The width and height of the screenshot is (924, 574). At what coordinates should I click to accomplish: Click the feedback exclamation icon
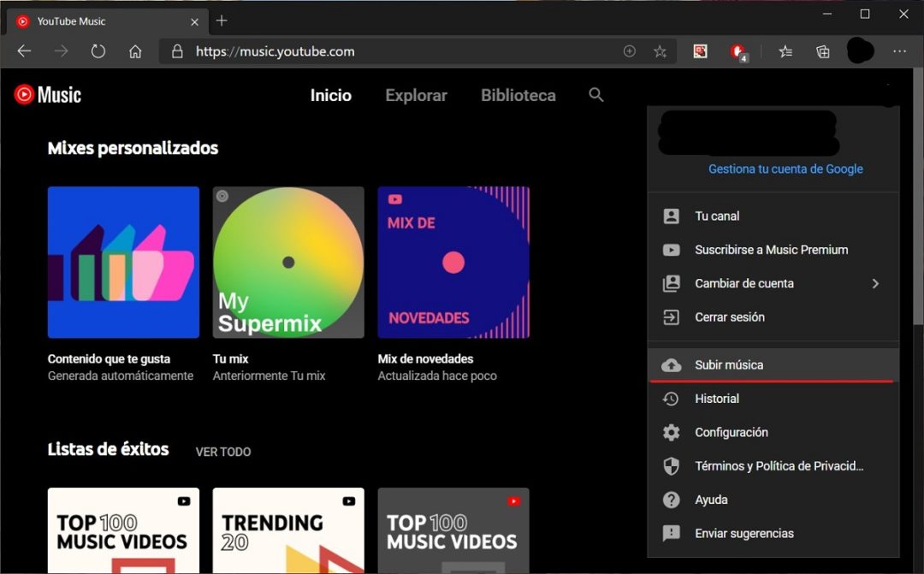click(x=672, y=533)
